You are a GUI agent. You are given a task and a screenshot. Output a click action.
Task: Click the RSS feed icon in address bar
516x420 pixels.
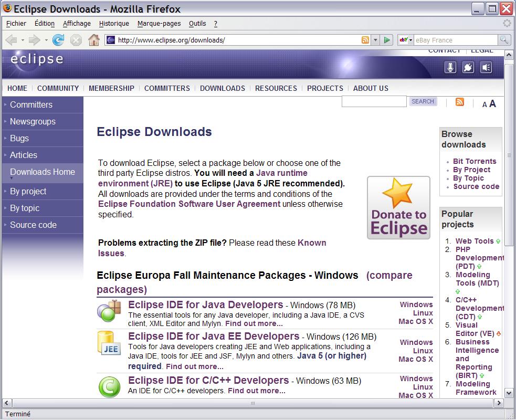pyautogui.click(x=365, y=40)
